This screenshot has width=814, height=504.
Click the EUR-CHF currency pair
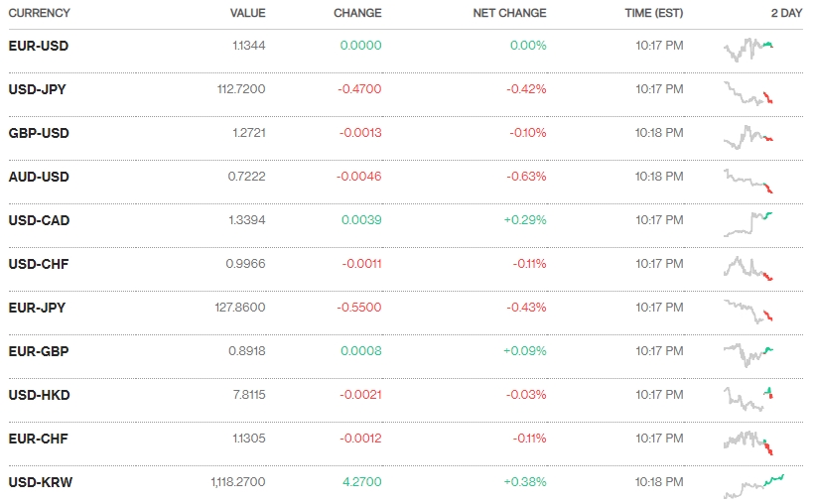pyautogui.click(x=38, y=439)
